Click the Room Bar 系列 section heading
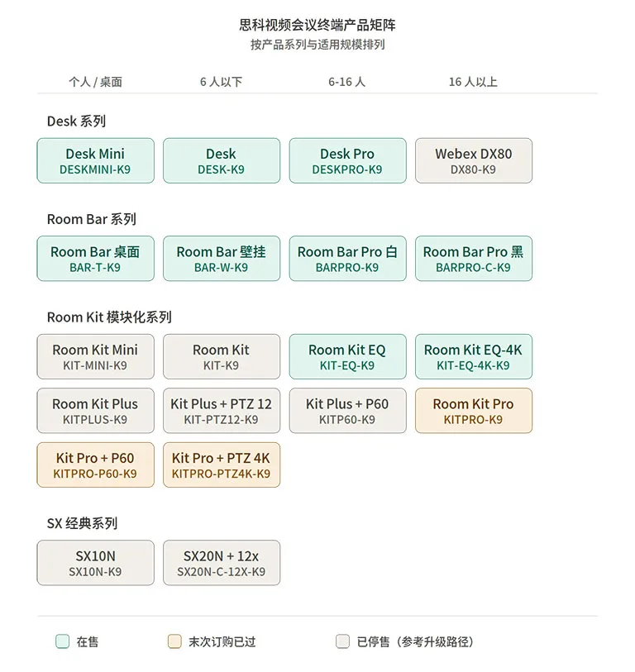 [x=91, y=219]
